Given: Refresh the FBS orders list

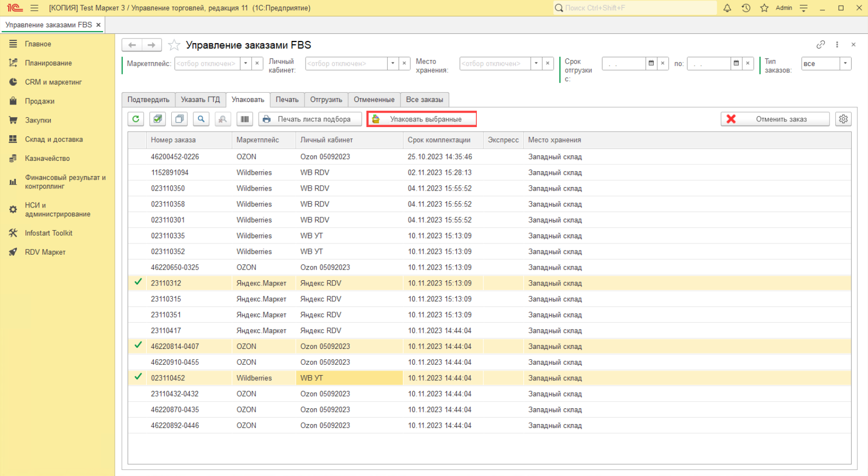Looking at the screenshot, I should [136, 119].
